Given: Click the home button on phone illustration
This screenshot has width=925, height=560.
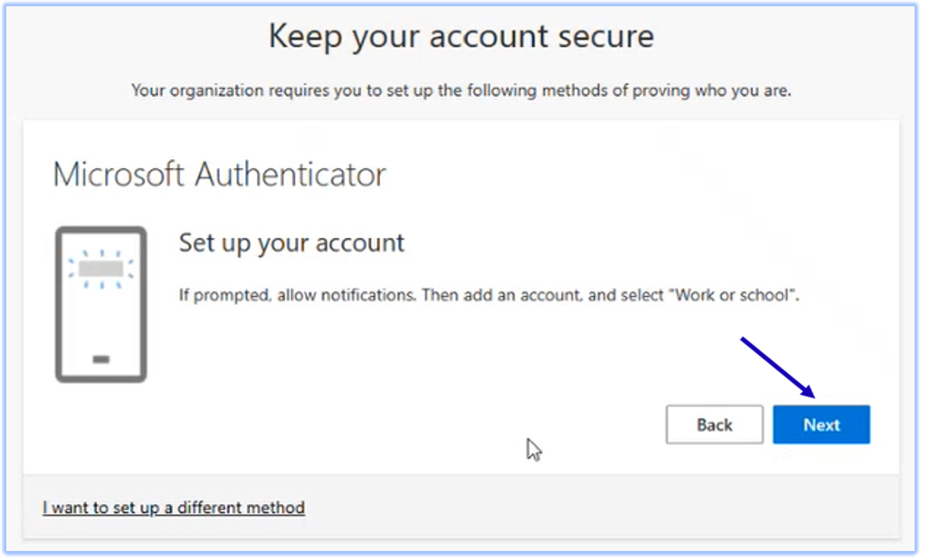Looking at the screenshot, I should click(101, 359).
